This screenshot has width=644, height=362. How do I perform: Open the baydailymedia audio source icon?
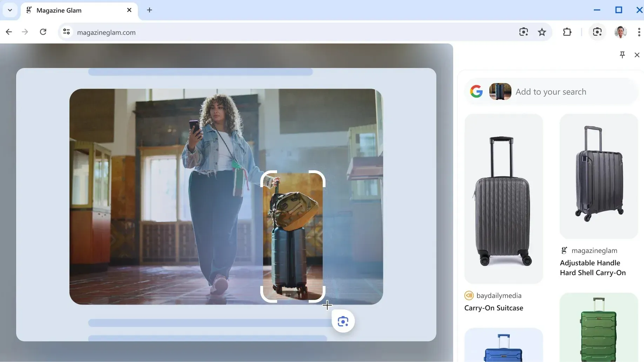click(x=469, y=295)
